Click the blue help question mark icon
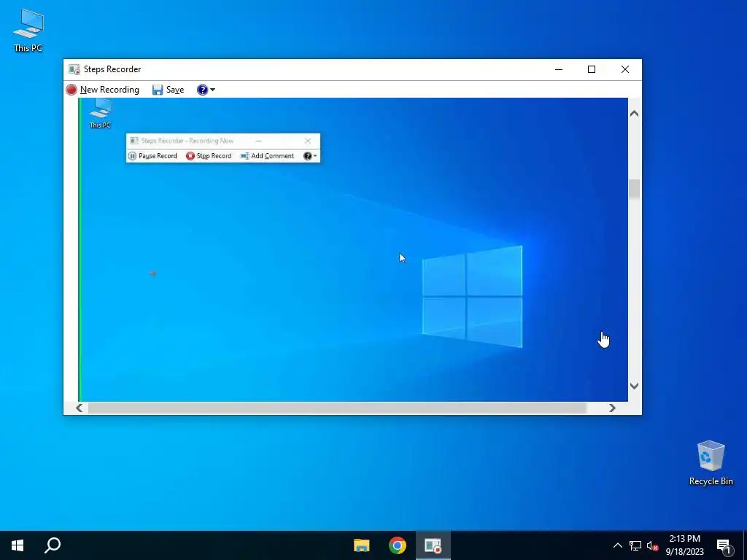The height and width of the screenshot is (560, 747). 203,90
